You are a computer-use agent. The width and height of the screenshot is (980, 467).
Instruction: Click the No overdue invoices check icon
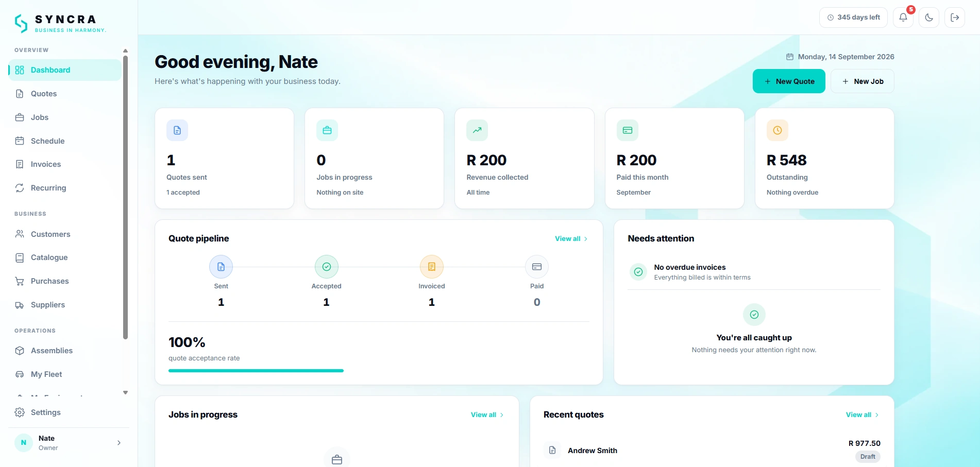638,272
